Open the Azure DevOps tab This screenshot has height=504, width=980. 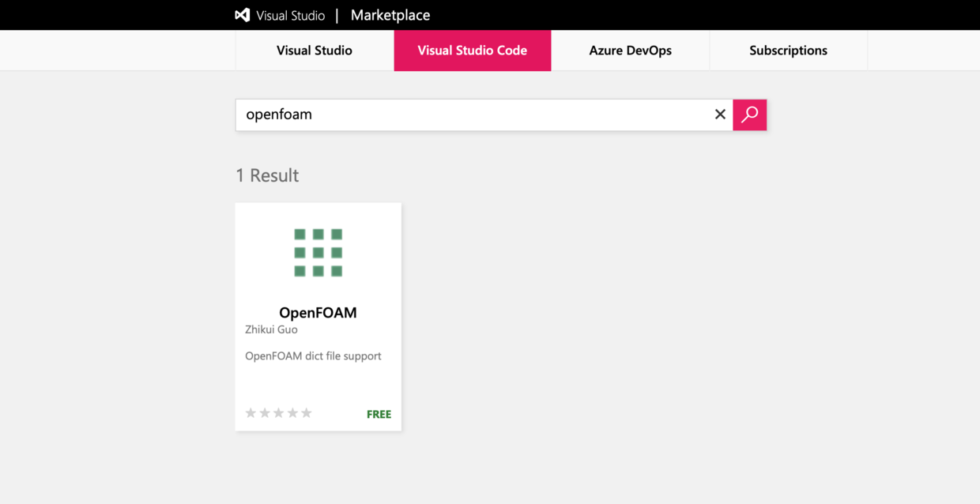630,50
